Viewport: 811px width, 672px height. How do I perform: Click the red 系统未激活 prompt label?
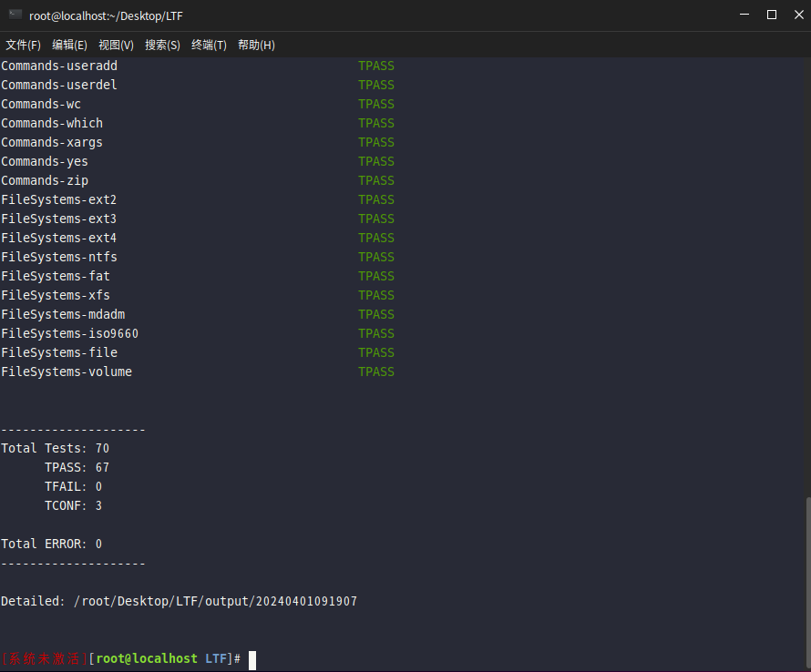[45, 659]
